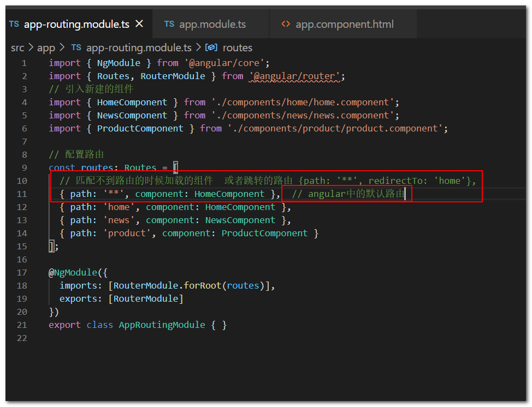This screenshot has width=532, height=407.
Task: Click 'exports' on line 19
Action: click(78, 299)
